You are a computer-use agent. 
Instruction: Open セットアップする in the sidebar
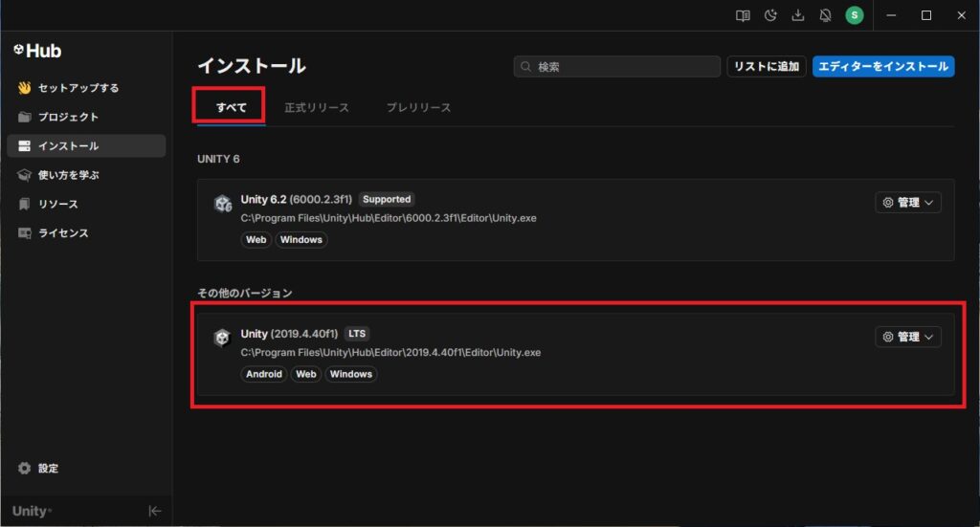[x=86, y=88]
